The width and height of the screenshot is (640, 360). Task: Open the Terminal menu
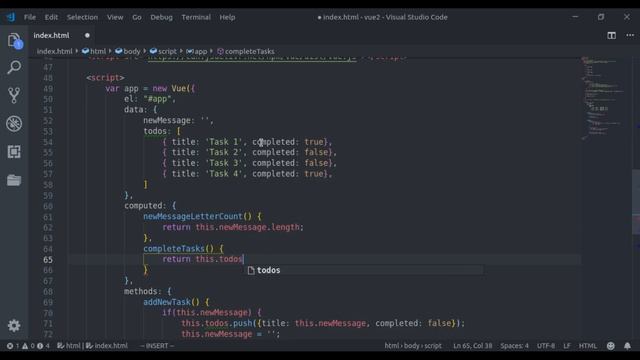(x=196, y=17)
